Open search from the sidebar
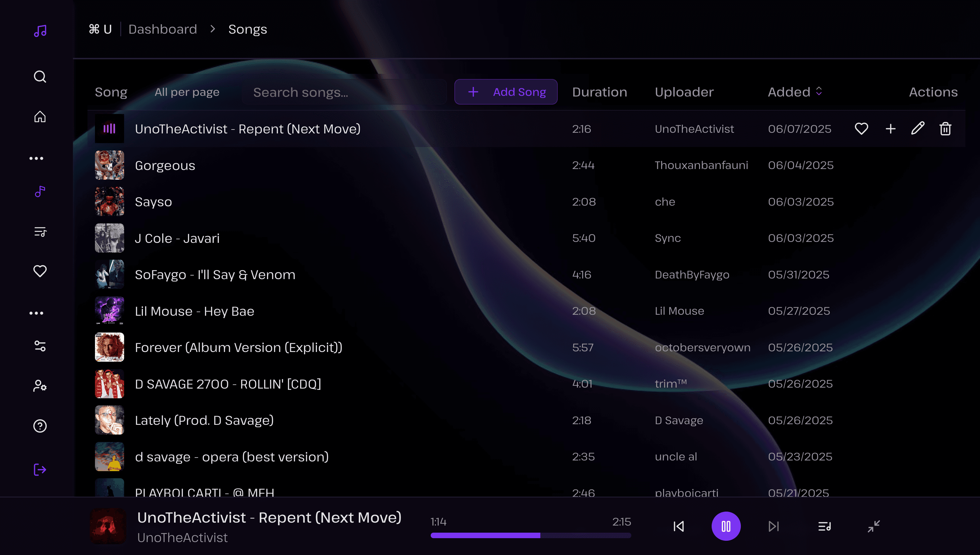Screen dimensions: 980x555 [x=40, y=77]
